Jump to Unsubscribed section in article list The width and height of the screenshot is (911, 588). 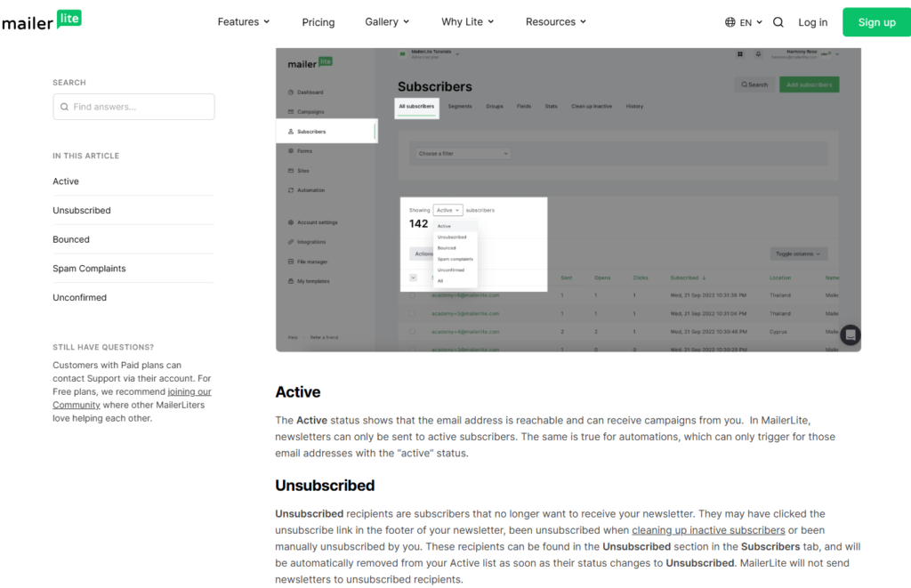click(81, 210)
